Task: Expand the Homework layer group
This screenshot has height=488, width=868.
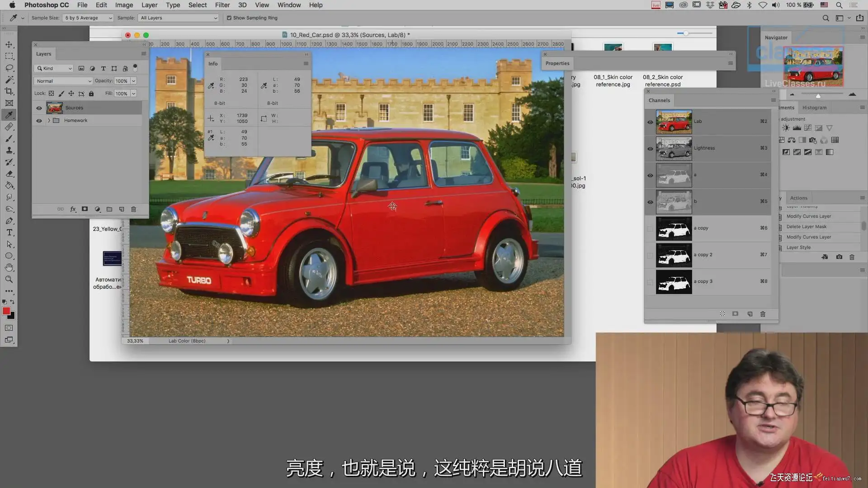Action: (49, 121)
